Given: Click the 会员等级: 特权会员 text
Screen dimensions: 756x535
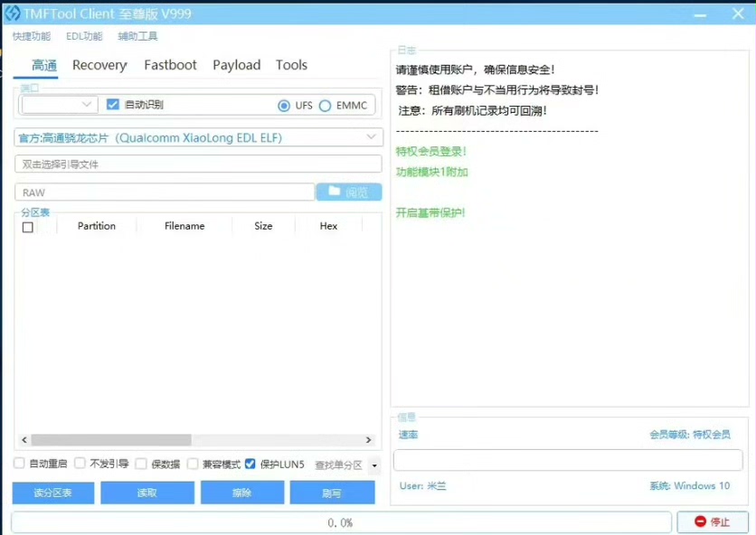Looking at the screenshot, I should 689,435.
